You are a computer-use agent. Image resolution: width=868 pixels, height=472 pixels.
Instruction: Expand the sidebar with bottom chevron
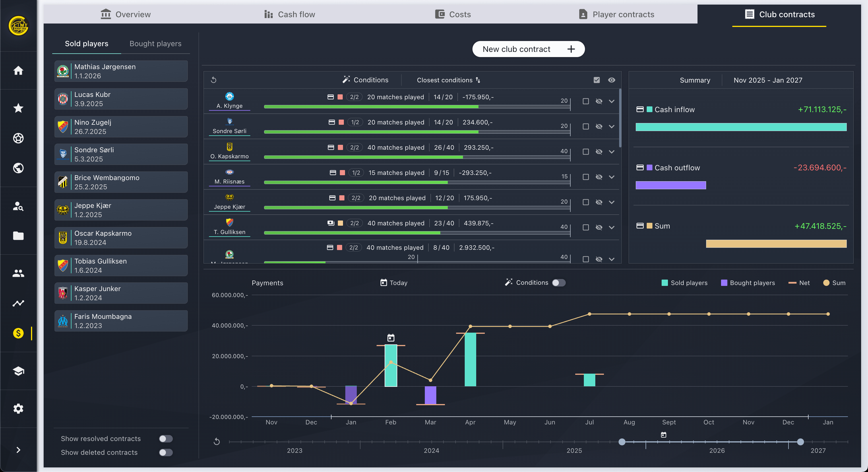[18, 450]
